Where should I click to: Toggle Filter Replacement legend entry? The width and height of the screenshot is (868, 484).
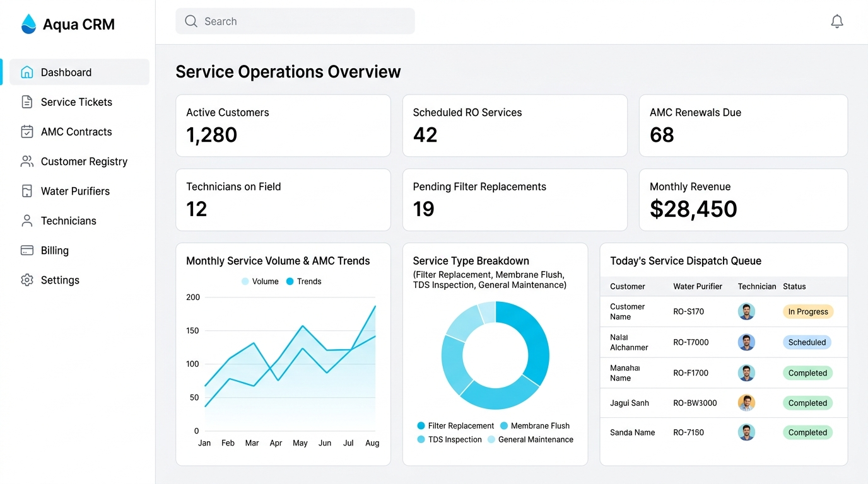point(455,426)
